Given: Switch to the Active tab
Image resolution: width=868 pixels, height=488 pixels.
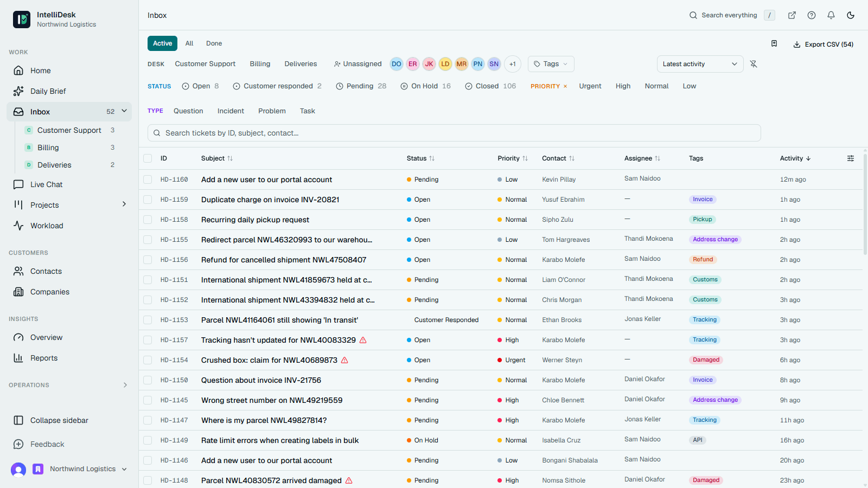Looking at the screenshot, I should (x=162, y=43).
